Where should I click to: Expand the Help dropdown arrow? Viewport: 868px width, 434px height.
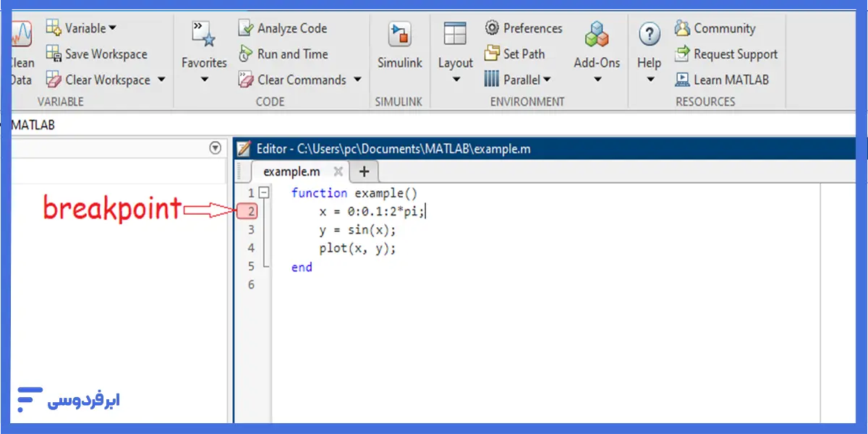650,80
